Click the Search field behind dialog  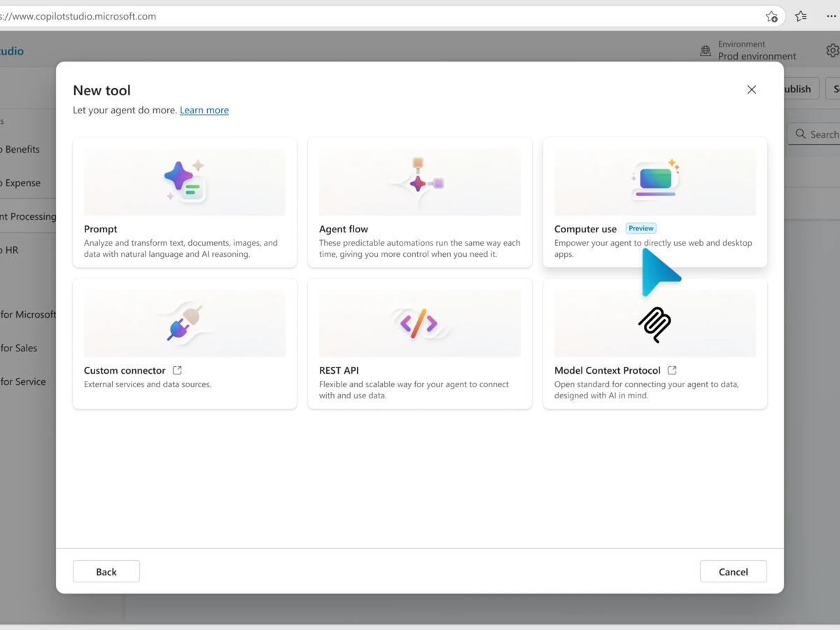(815, 134)
